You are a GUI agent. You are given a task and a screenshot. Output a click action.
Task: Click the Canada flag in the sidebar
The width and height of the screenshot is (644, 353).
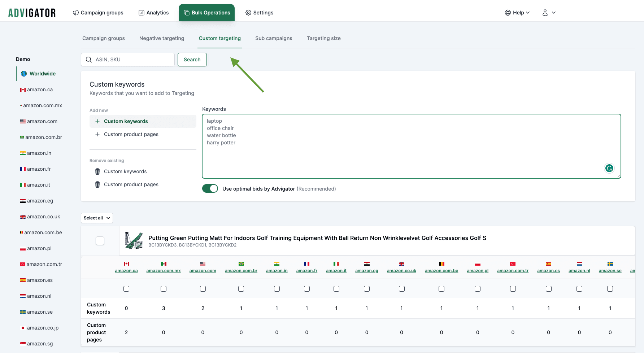(x=23, y=90)
